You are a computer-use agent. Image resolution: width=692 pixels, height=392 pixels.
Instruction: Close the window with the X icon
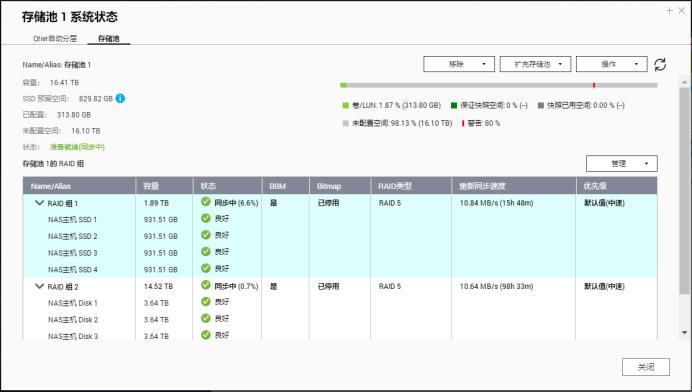point(682,11)
